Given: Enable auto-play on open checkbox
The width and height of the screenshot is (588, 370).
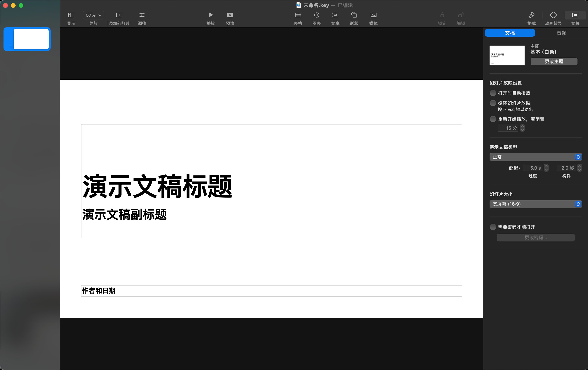Looking at the screenshot, I should tap(493, 93).
